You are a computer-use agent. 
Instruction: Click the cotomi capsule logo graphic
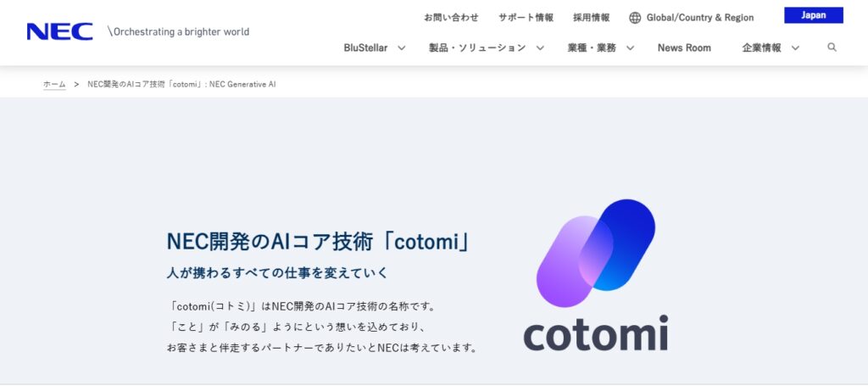point(596,253)
